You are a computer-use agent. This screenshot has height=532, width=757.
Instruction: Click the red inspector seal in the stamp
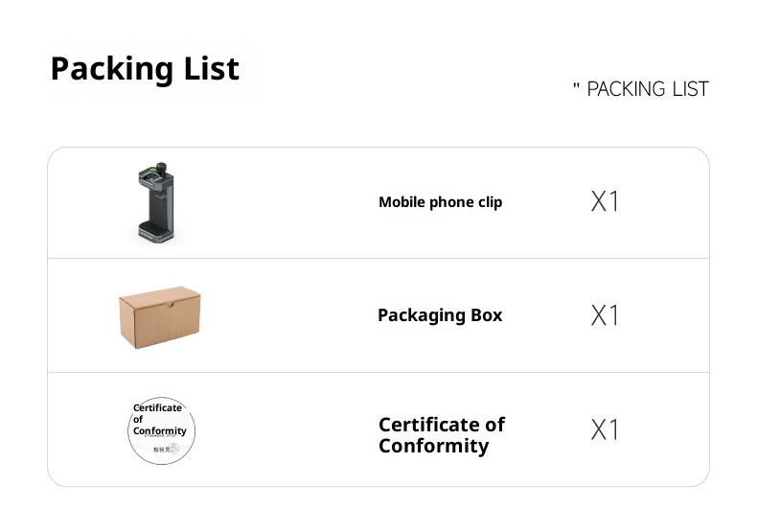coord(174,449)
